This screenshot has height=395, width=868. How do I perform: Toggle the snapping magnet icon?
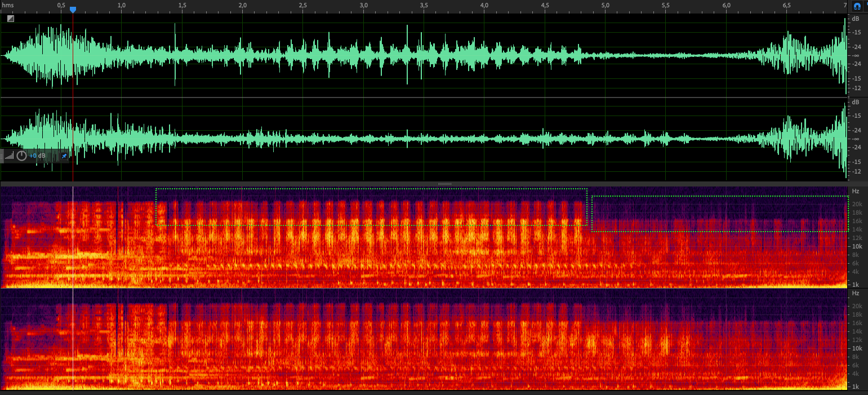(857, 6)
